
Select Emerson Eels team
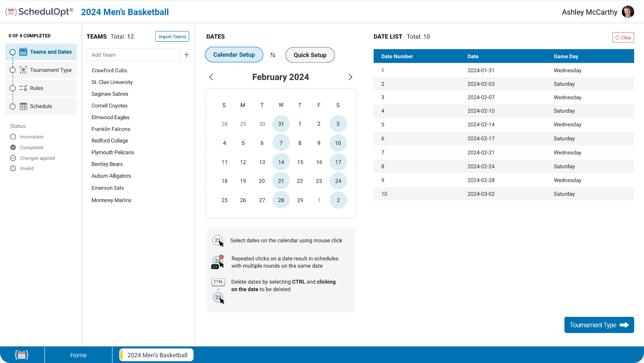tap(108, 188)
